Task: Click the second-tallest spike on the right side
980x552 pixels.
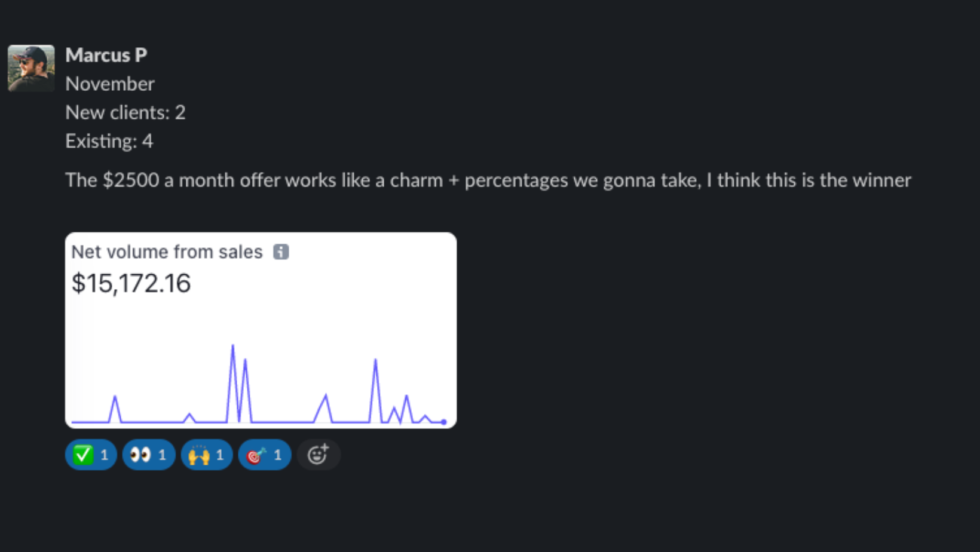Action: [375, 361]
